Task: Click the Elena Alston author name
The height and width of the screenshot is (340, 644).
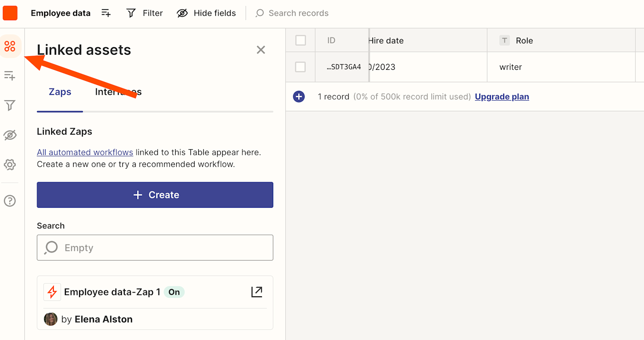Action: coord(103,319)
